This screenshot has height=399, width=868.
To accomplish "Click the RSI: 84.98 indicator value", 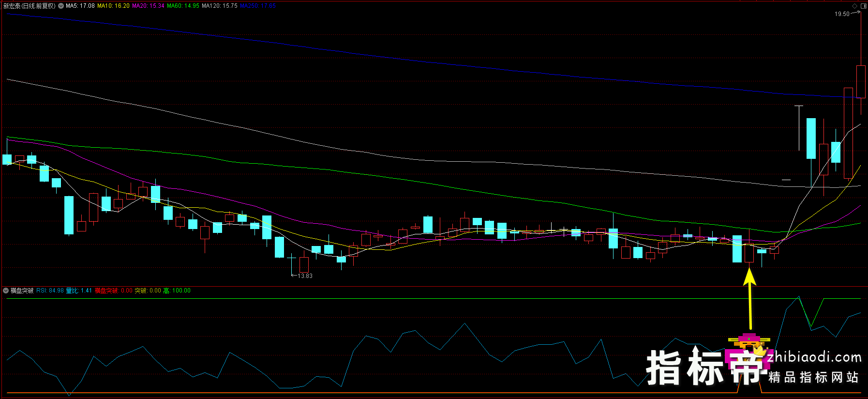I will [50, 291].
